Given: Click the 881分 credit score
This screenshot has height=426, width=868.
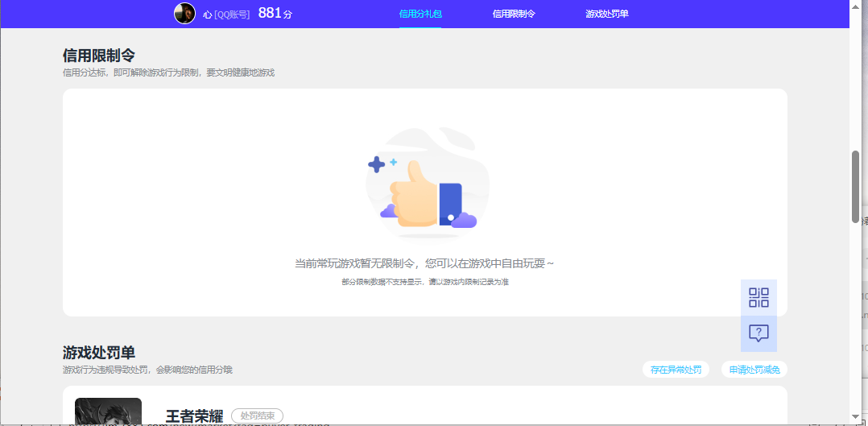Looking at the screenshot, I should pyautogui.click(x=275, y=14).
